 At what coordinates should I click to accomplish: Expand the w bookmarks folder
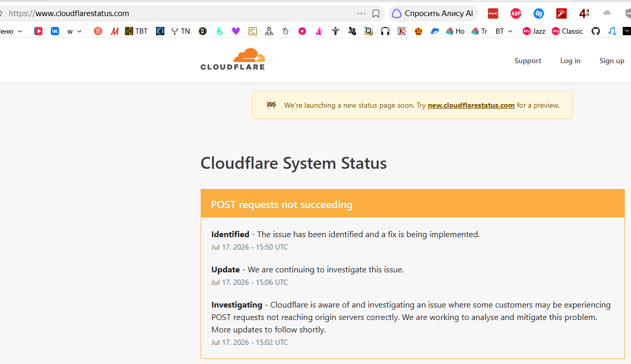(x=75, y=31)
